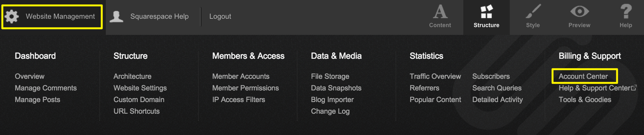644x135 pixels.
Task: Open Manage Comments in Dashboard
Action: click(x=46, y=88)
